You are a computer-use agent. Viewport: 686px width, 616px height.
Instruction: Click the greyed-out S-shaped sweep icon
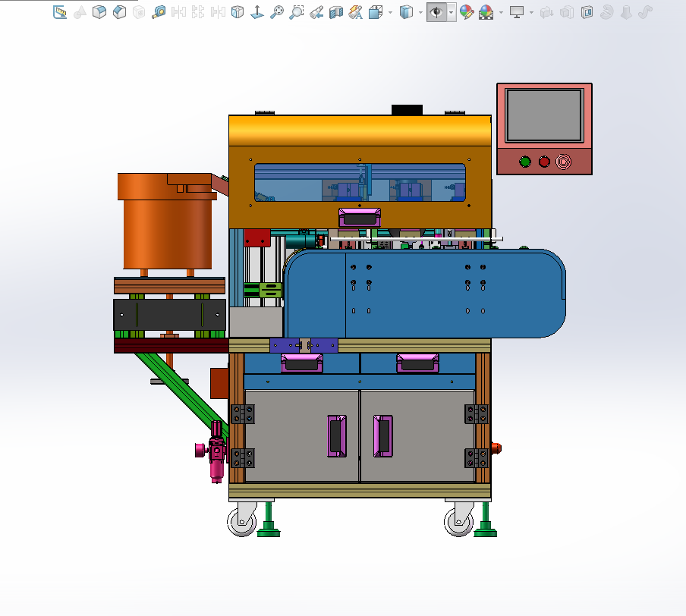coord(645,12)
